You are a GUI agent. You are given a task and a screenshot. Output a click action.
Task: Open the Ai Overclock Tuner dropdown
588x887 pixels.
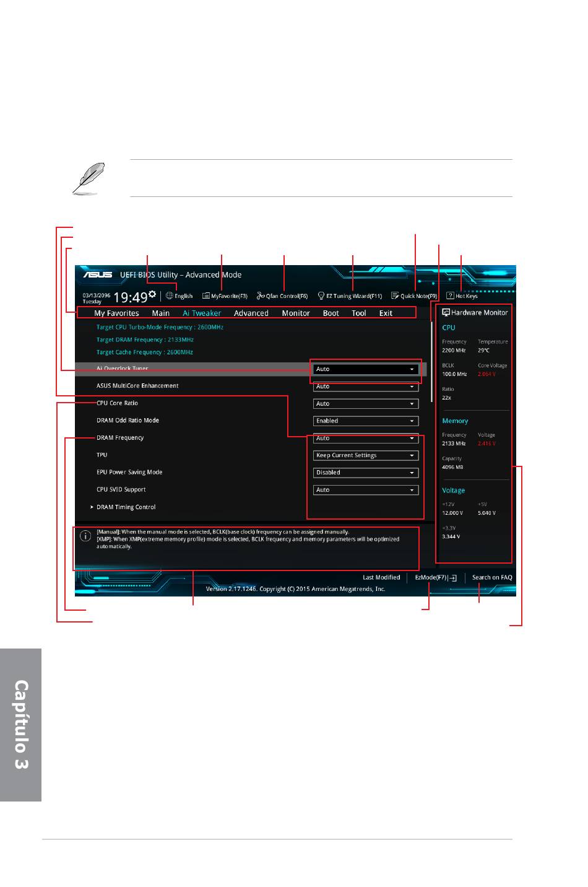point(366,369)
